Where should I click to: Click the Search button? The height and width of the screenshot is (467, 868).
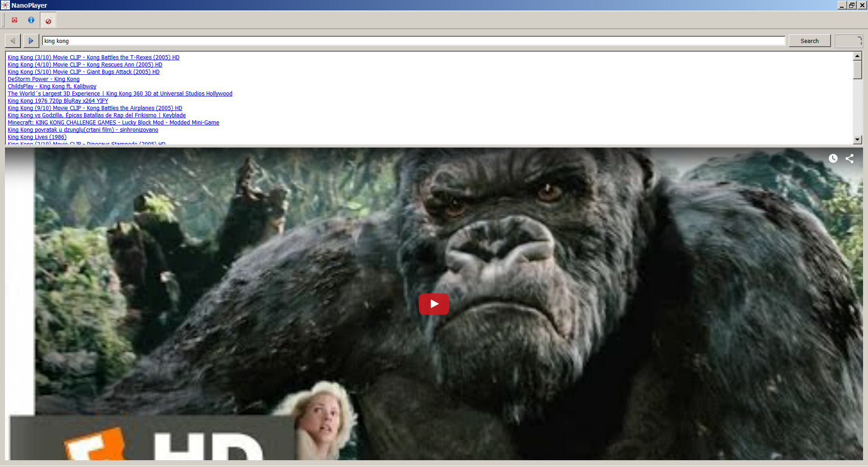coord(809,41)
